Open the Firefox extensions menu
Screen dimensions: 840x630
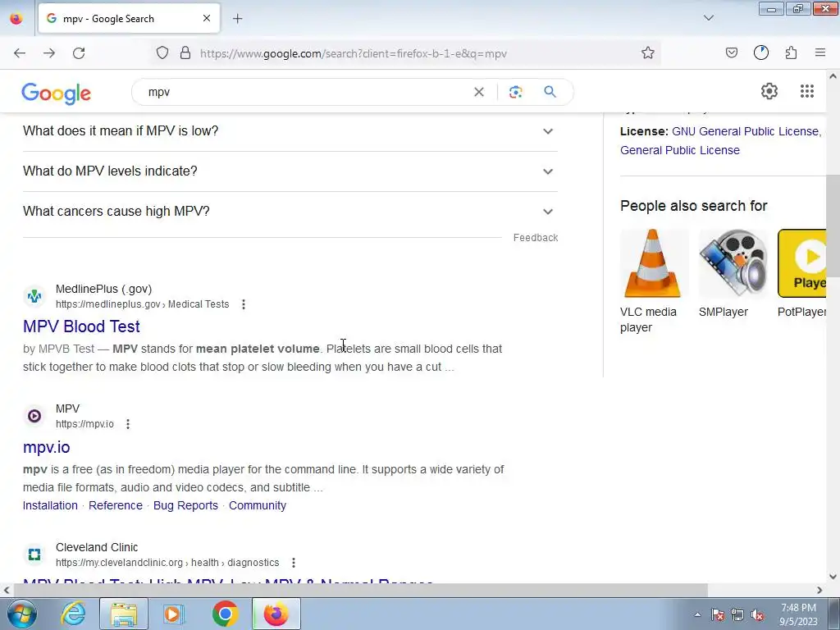point(792,52)
